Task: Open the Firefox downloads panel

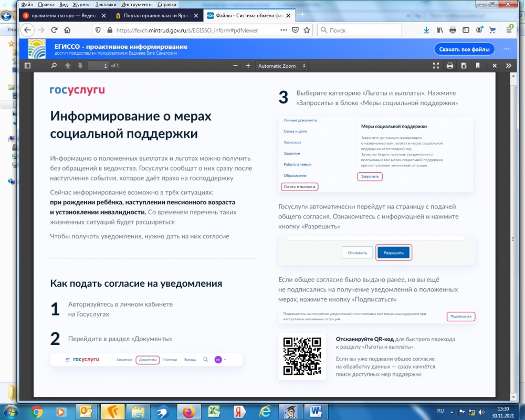Action: (426, 30)
